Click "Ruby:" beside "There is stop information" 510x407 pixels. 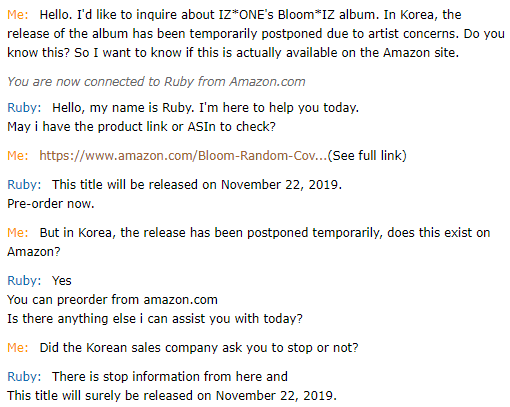point(24,377)
